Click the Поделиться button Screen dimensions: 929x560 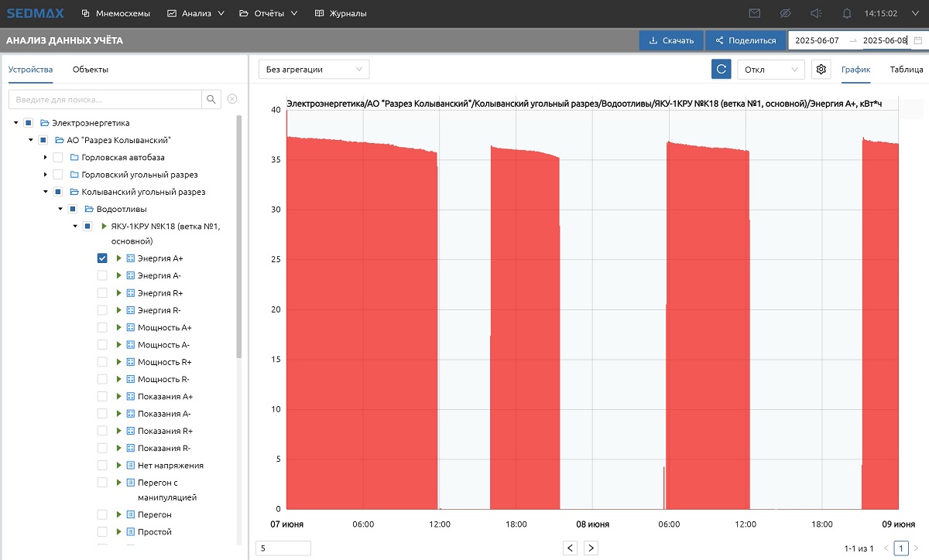[x=745, y=40]
